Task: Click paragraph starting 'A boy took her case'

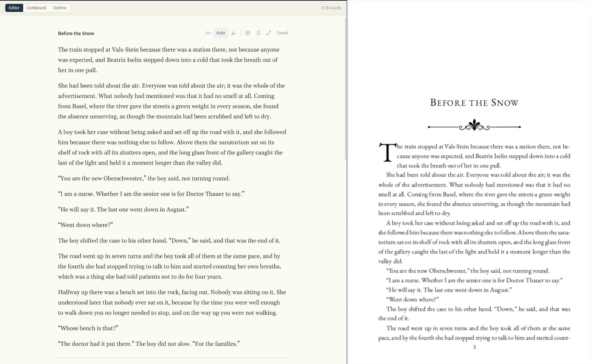Action: click(x=172, y=147)
